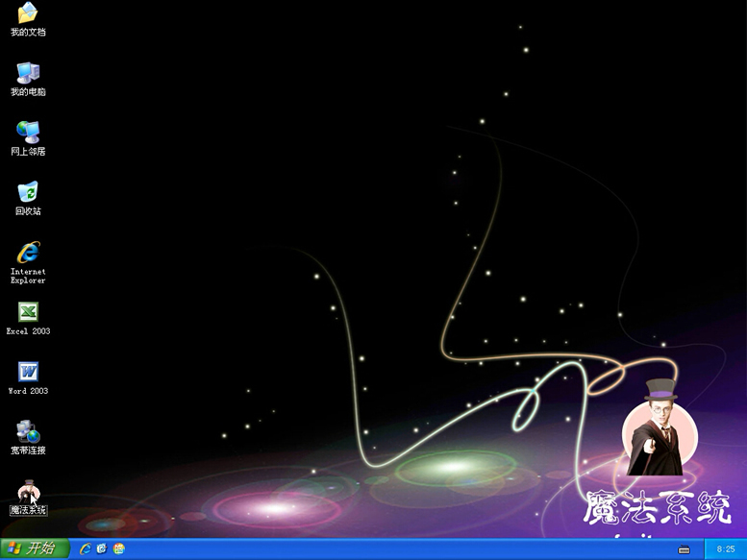Select the 我的电脑 (My Computer) desktop icon
This screenshot has height=560, width=747.
(28, 80)
